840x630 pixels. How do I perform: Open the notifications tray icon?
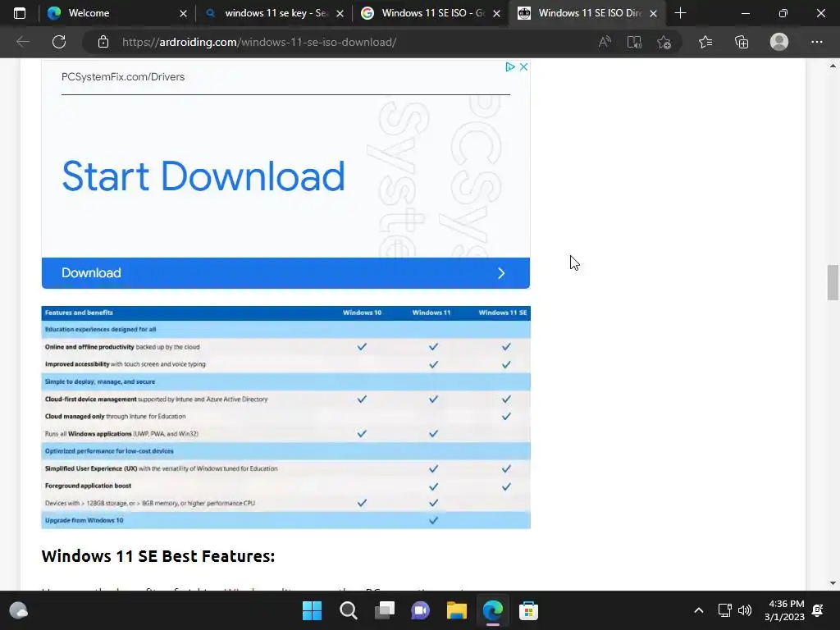818,610
